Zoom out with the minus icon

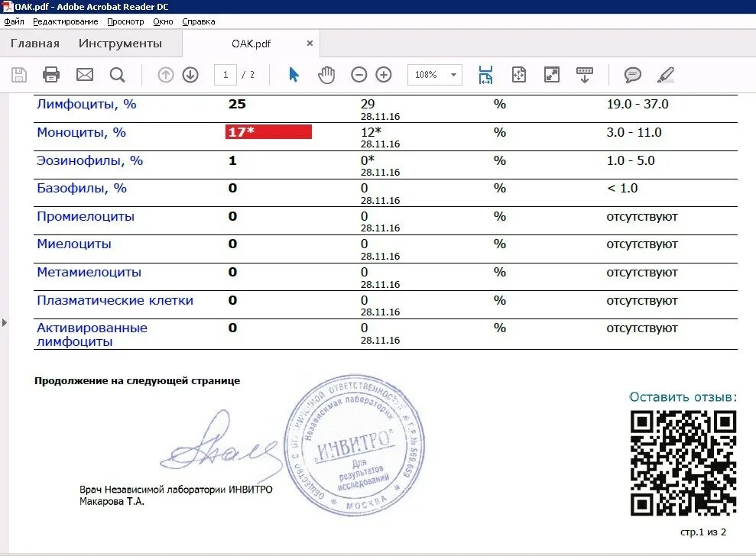[359, 75]
